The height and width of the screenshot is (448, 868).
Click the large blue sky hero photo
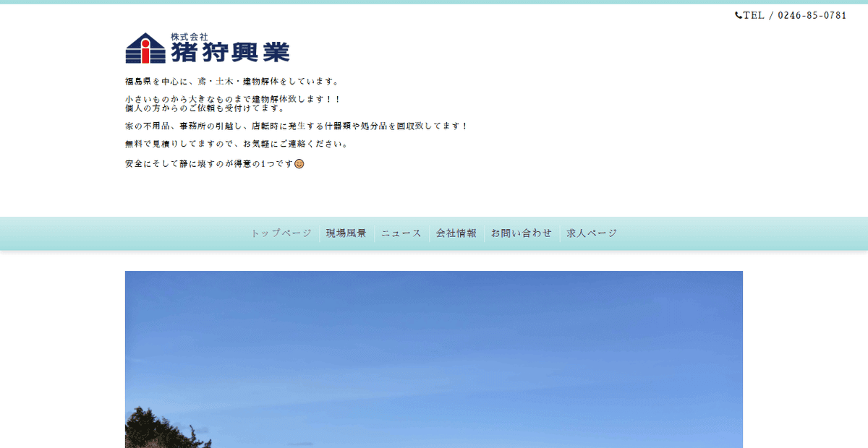tap(434, 347)
